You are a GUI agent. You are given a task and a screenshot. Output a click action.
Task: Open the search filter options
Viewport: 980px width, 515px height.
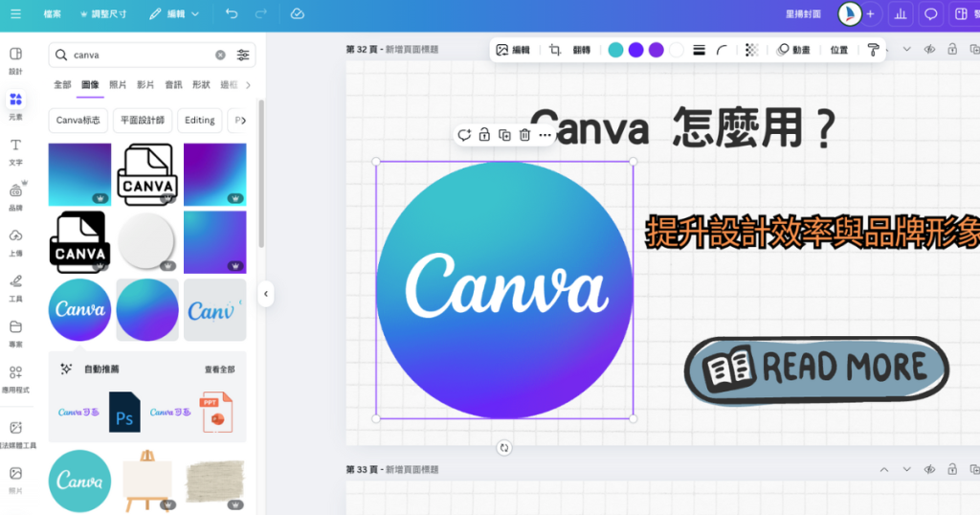click(243, 55)
